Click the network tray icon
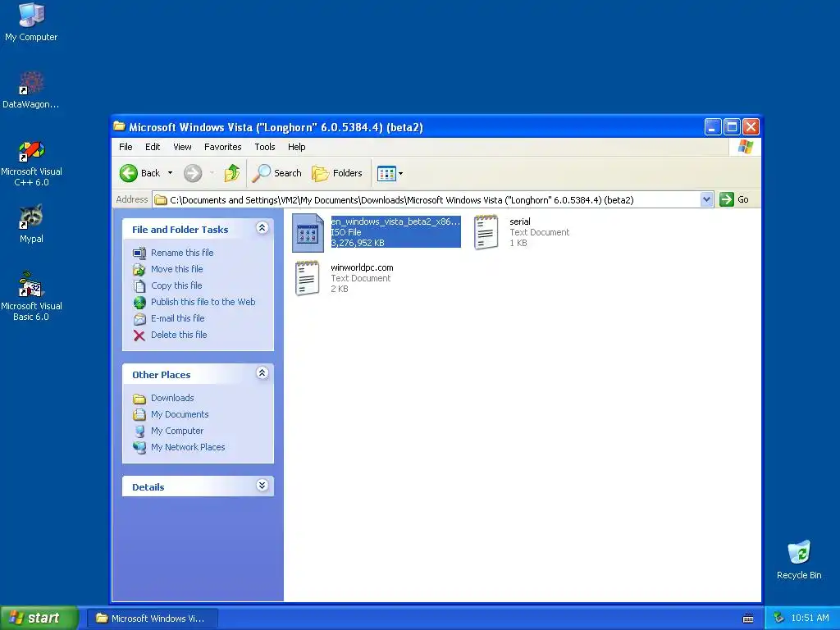This screenshot has width=840, height=630. click(779, 618)
